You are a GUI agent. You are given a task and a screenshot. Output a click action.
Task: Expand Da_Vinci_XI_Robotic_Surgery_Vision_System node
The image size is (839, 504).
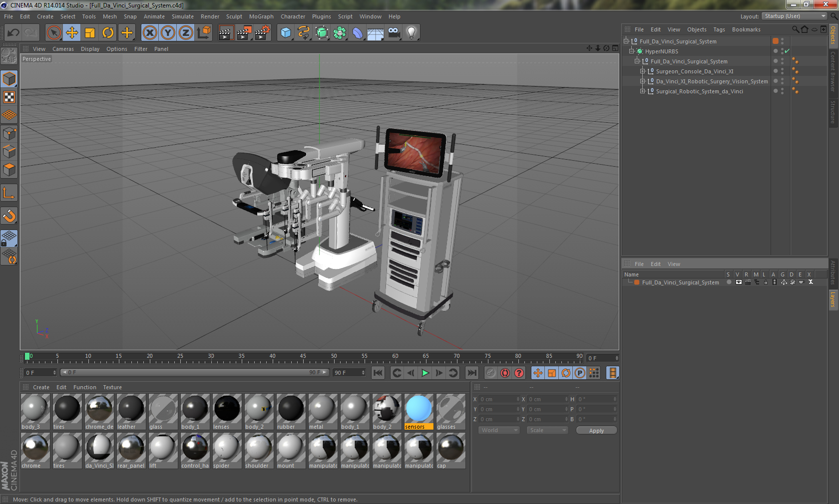[x=643, y=81]
